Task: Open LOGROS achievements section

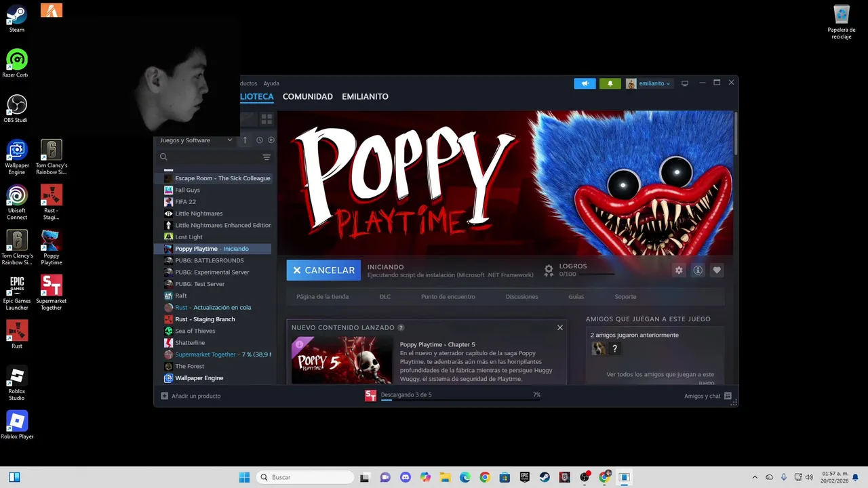Action: tap(580, 270)
